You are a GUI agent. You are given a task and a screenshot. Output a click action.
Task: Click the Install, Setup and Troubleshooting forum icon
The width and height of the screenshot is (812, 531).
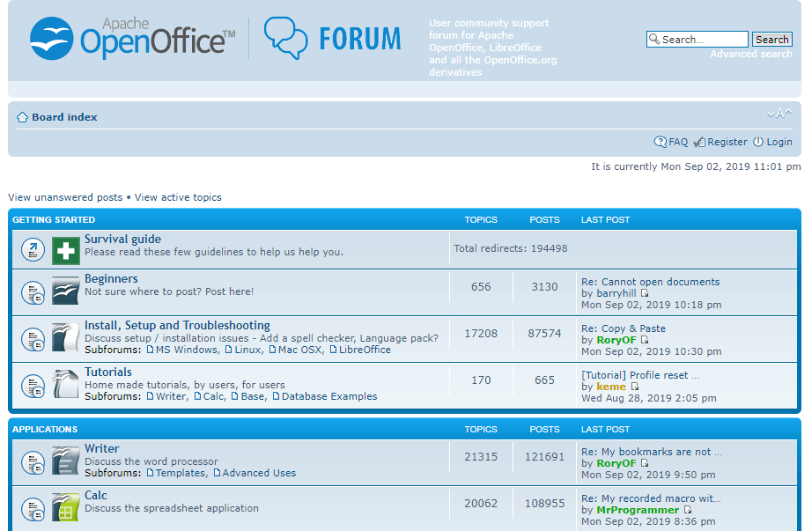click(x=65, y=335)
